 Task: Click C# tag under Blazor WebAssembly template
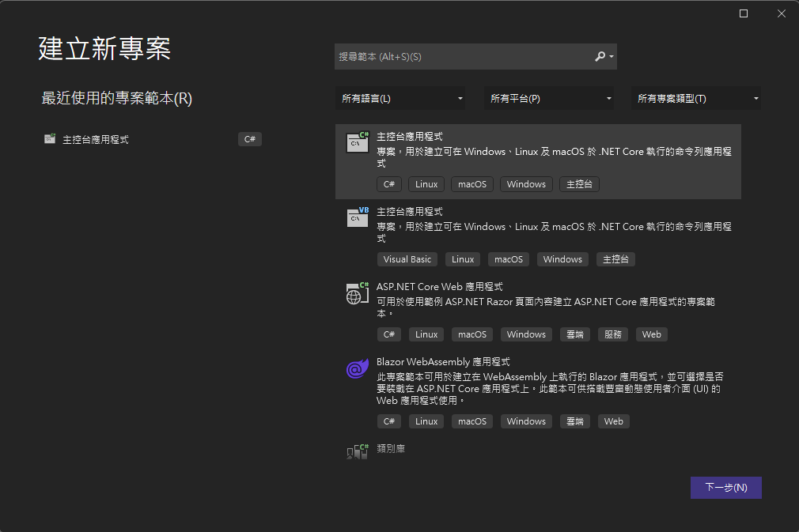pyautogui.click(x=389, y=421)
